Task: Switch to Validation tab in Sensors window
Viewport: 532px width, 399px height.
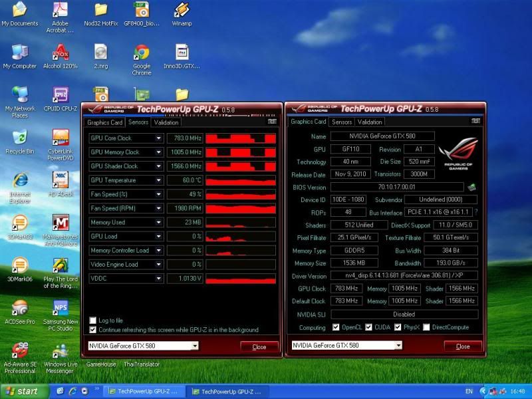Action: point(166,122)
